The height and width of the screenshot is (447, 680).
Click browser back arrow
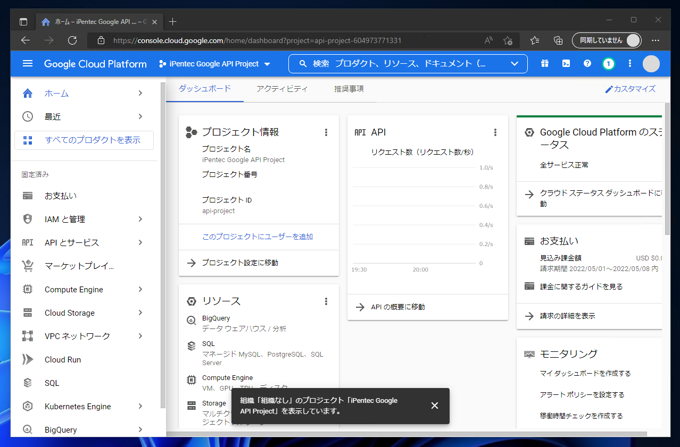click(x=26, y=40)
